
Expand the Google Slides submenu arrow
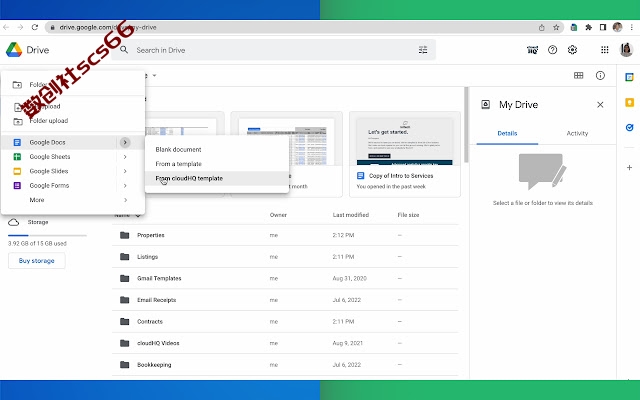coord(125,171)
